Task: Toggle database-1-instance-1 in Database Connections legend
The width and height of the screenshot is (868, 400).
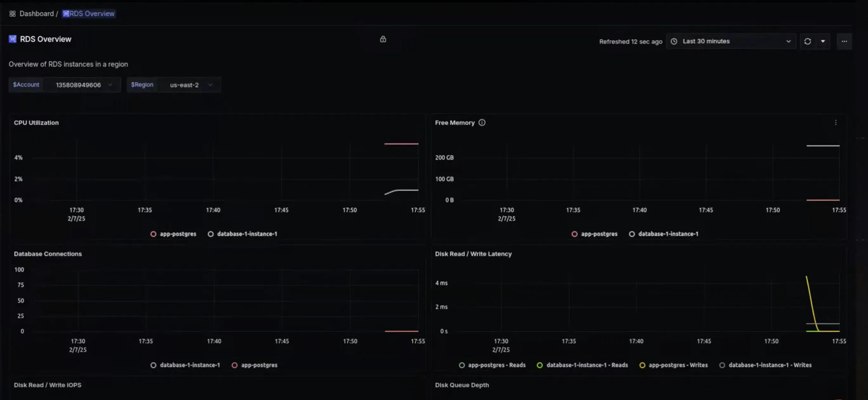Action: pos(185,365)
